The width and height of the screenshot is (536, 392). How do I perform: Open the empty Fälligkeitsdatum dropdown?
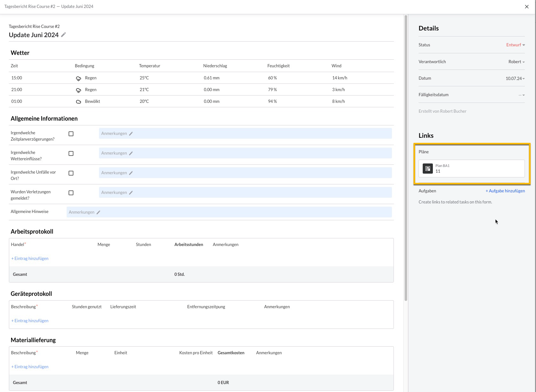[521, 95]
